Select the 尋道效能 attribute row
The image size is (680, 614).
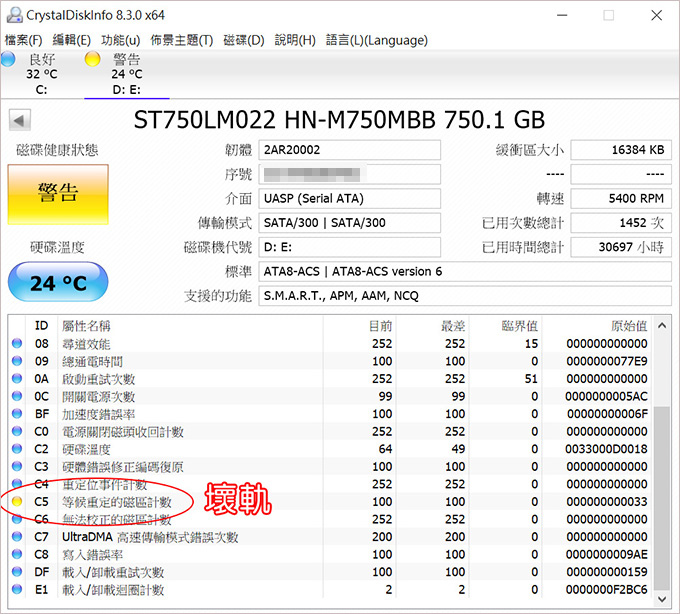[x=330, y=343]
